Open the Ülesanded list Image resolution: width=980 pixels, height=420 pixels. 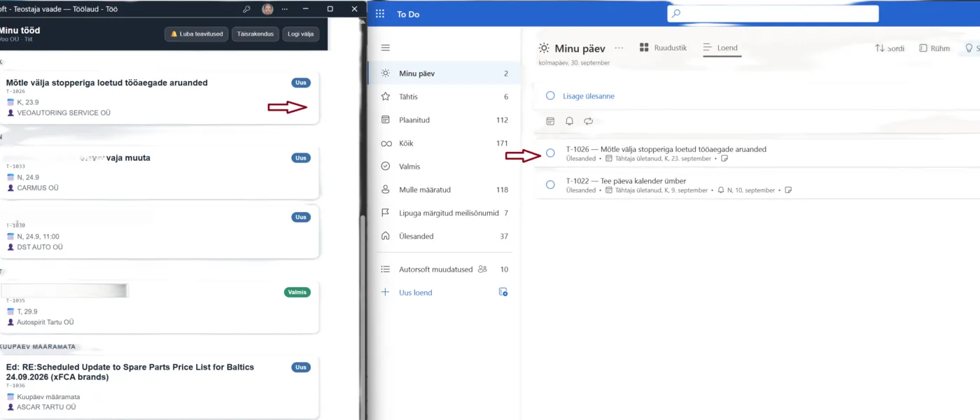tap(444, 236)
